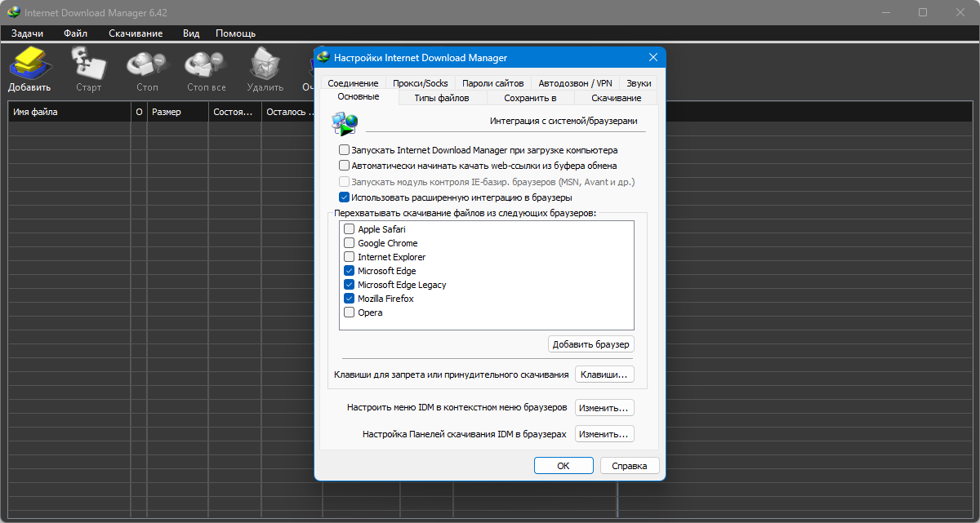Enable launching IDM at computer startup
This screenshot has height=523, width=980.
[344, 150]
